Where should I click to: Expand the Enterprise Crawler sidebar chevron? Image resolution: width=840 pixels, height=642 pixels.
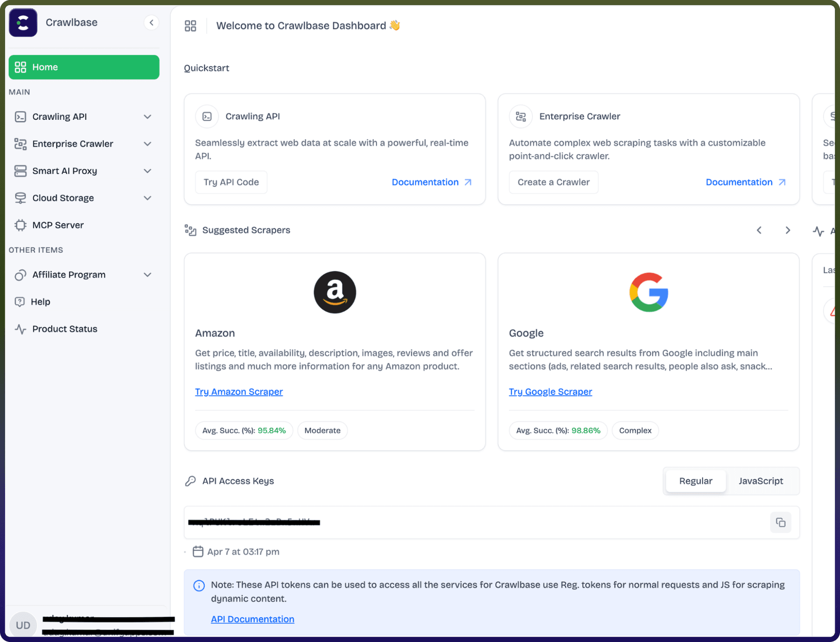tap(147, 144)
